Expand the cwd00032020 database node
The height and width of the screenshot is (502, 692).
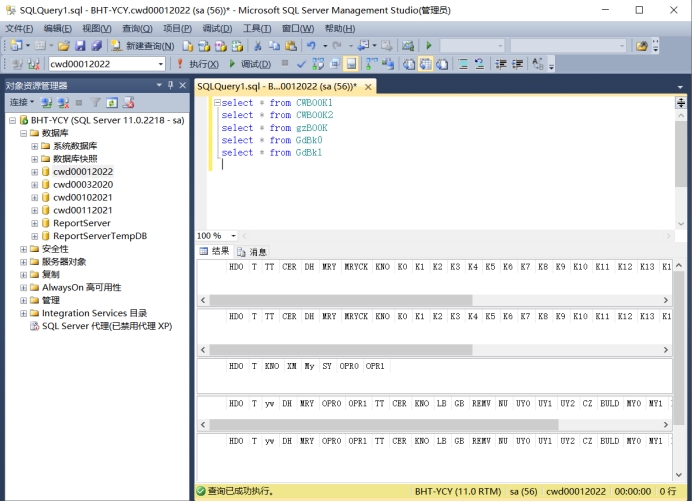point(35,185)
